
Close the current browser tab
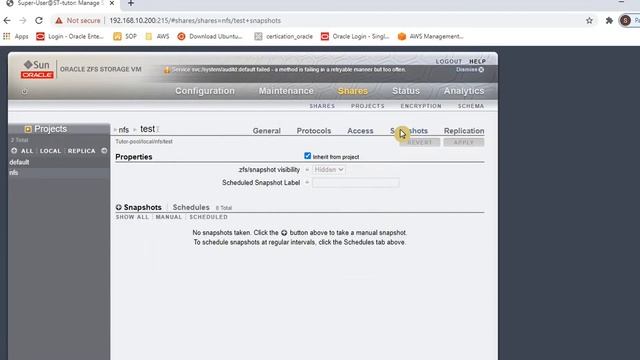point(112,3)
